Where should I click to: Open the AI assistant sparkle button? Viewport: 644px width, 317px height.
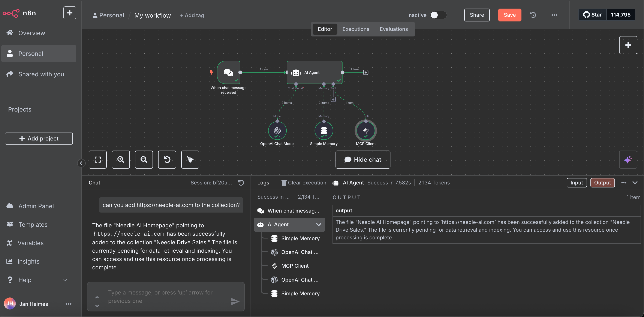(x=628, y=160)
